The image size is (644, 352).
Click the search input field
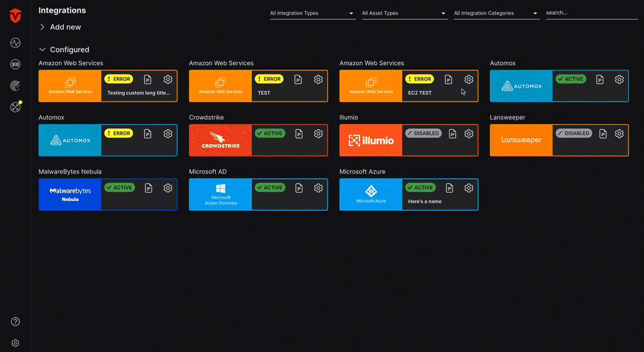(591, 13)
